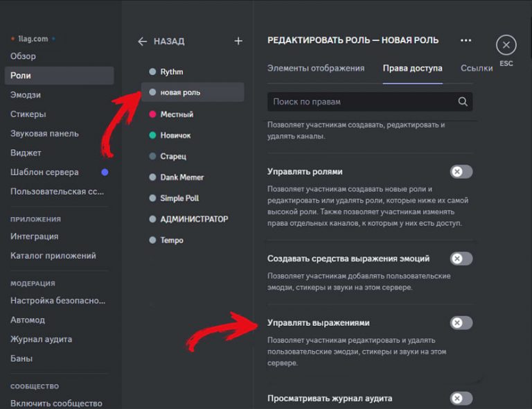Select the Местный role with pink dot
532x409 pixels.
[177, 114]
